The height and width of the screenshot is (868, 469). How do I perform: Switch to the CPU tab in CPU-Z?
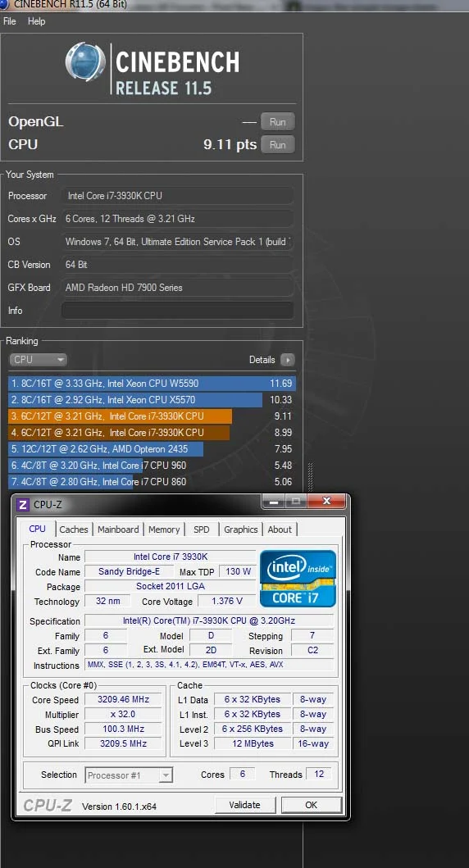(37, 529)
